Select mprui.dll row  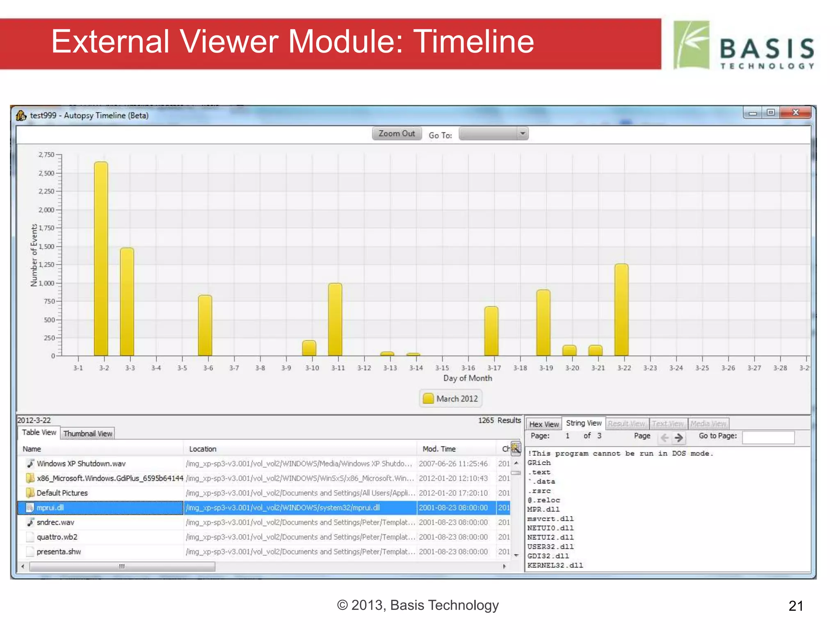tap(265, 508)
